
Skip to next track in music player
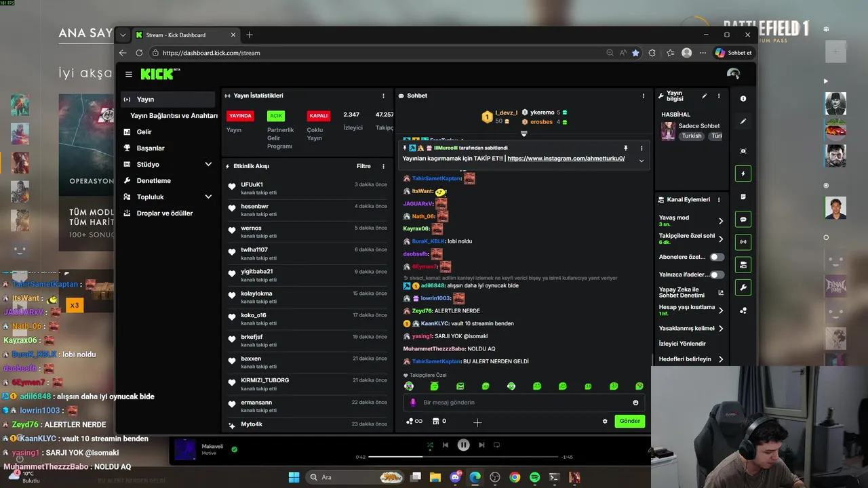point(481,445)
